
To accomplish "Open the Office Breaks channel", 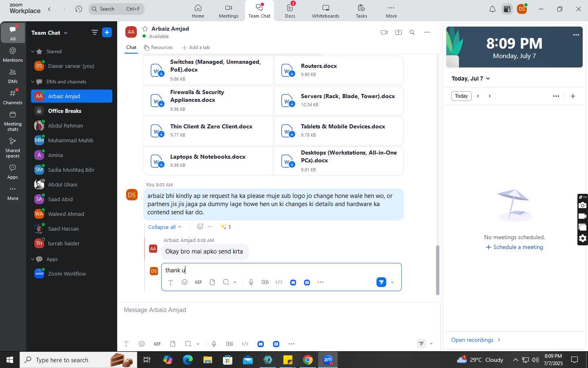I will pos(72,111).
